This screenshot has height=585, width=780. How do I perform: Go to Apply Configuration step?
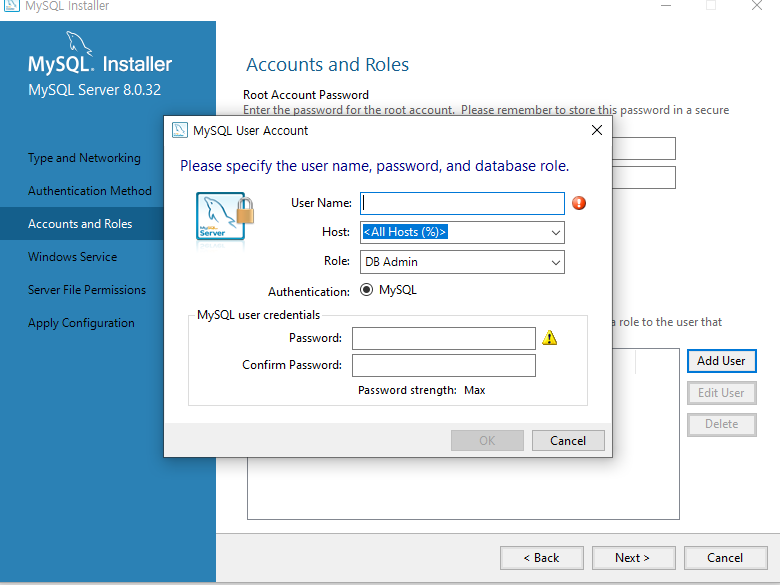coord(81,323)
